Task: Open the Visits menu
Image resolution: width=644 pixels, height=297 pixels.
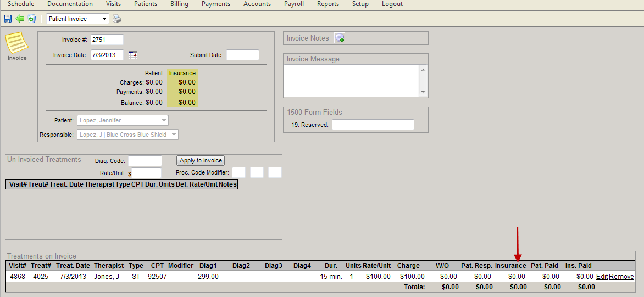Action: [113, 4]
